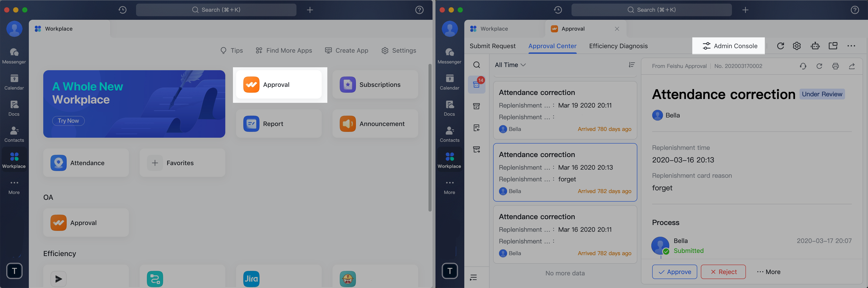Share the approval using the export arrow

852,66
